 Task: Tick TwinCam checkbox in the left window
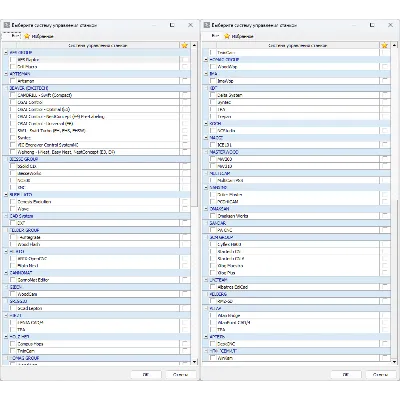coord(13,351)
